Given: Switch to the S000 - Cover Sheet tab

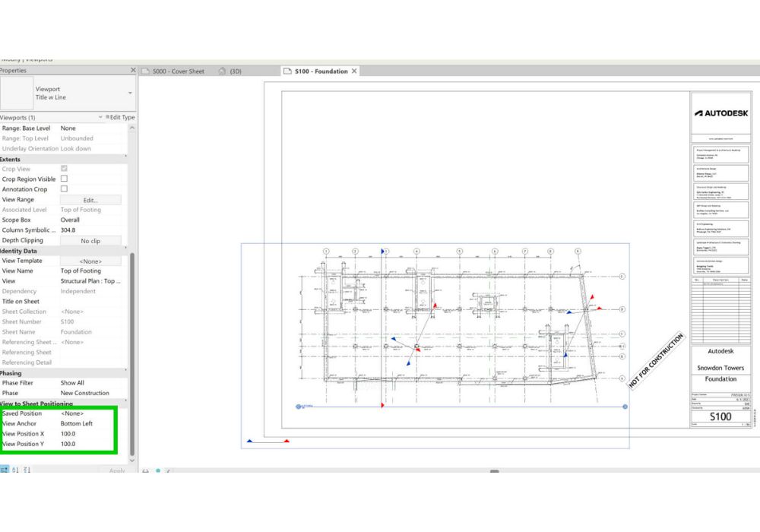Looking at the screenshot, I should pos(178,71).
